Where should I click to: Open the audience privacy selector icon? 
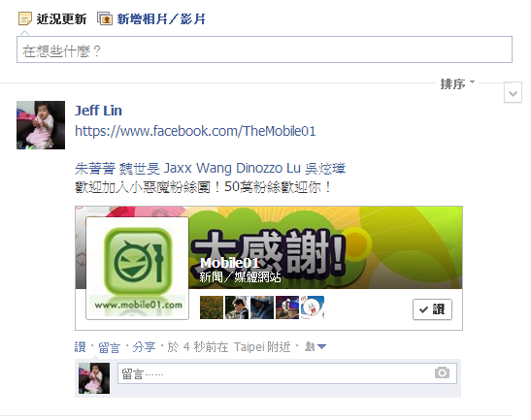click(315, 346)
